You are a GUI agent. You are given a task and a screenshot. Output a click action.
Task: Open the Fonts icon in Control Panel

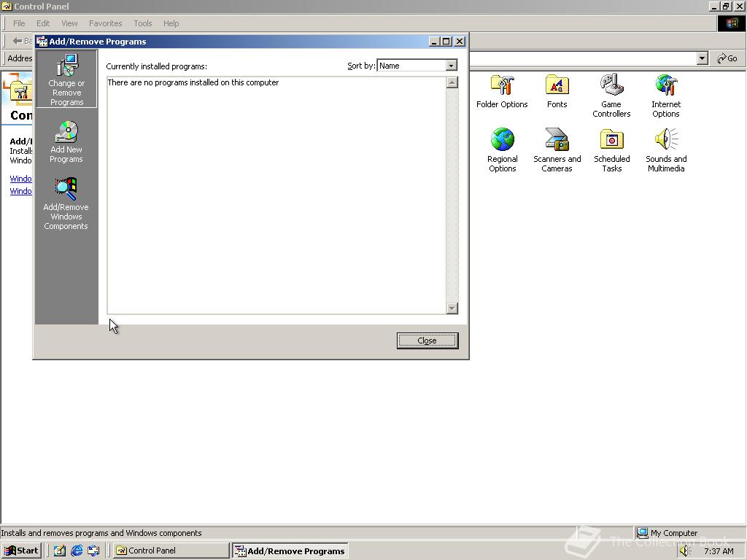(x=557, y=91)
